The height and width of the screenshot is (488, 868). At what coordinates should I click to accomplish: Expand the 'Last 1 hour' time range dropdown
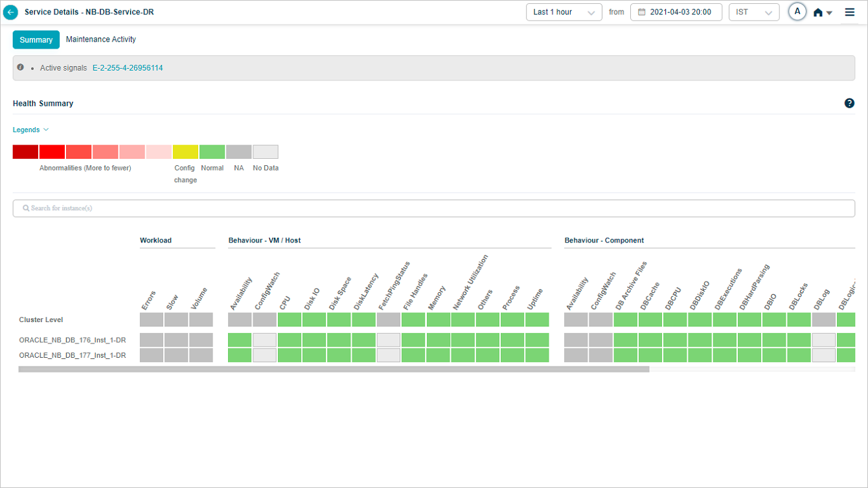(564, 12)
